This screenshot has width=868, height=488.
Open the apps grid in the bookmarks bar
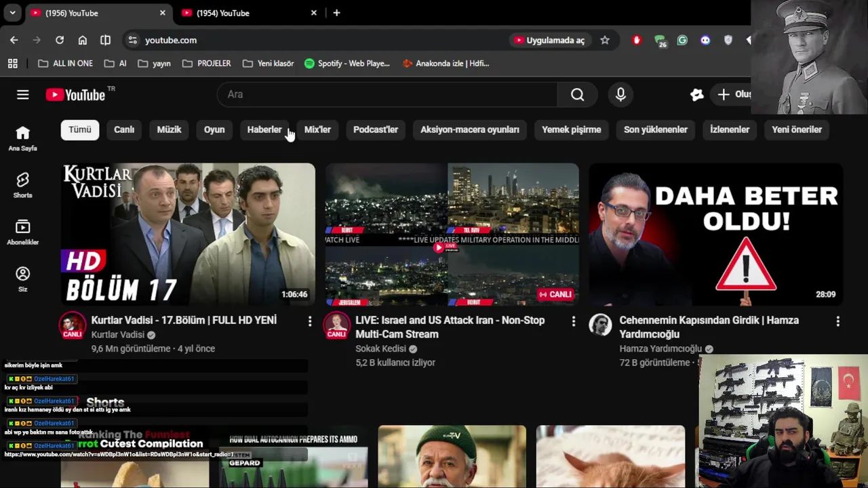[x=13, y=63]
